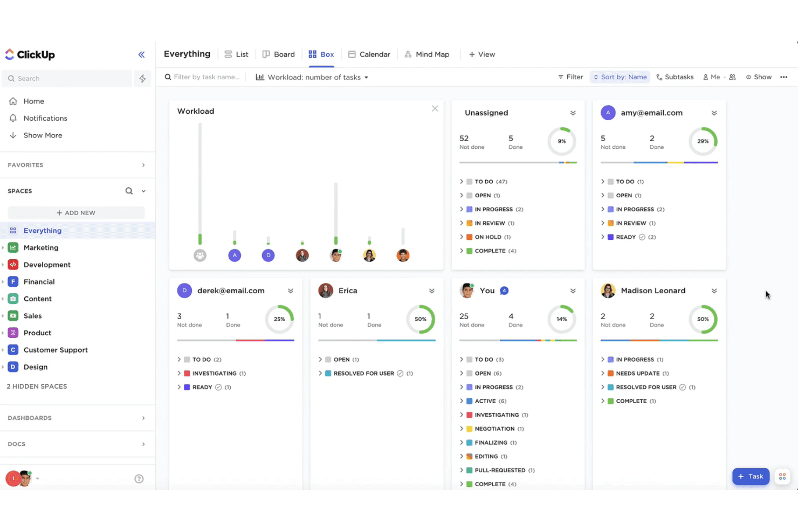The width and height of the screenshot is (798, 532).
Task: Open the help question mark icon
Action: point(139,479)
